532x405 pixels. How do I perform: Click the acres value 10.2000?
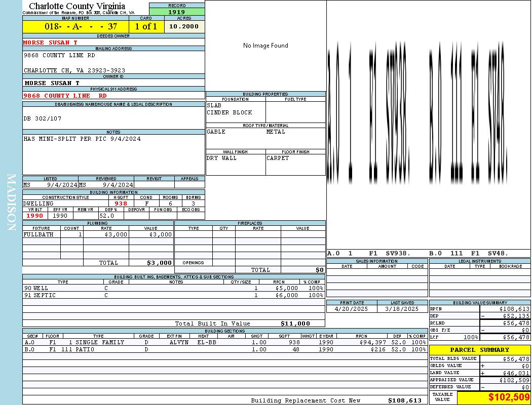pos(184,26)
